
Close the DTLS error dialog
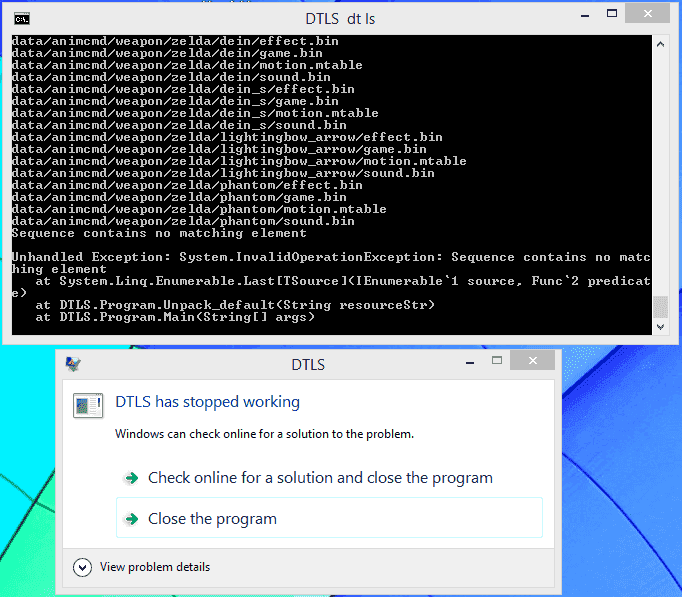(532, 360)
